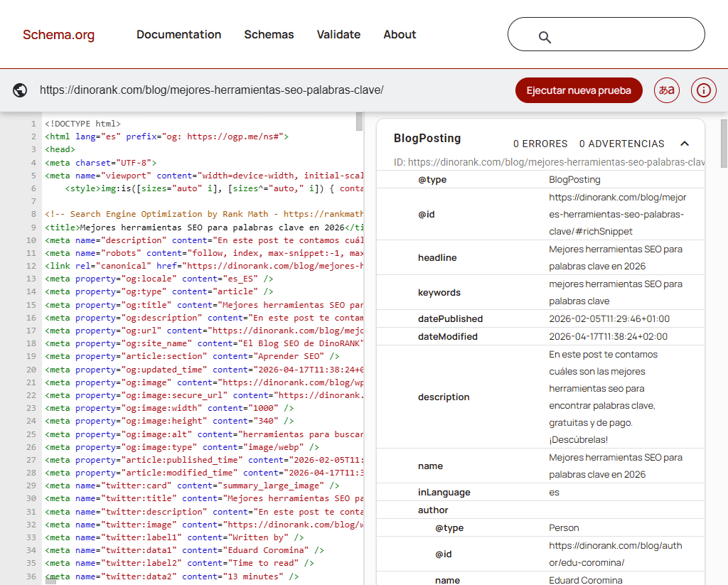Screen dimensions: 728x585
Task: Click the title tag on line 9
Action: pyautogui.click(x=204, y=227)
